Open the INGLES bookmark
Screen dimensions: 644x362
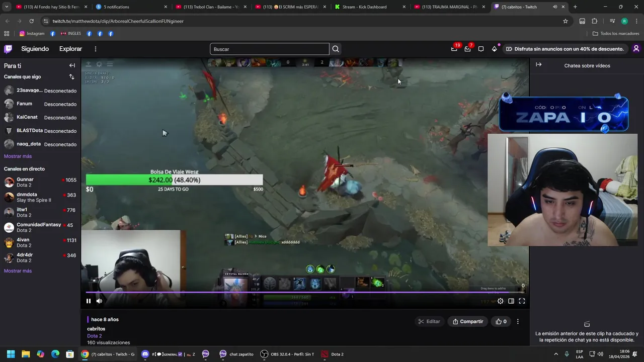pyautogui.click(x=70, y=34)
